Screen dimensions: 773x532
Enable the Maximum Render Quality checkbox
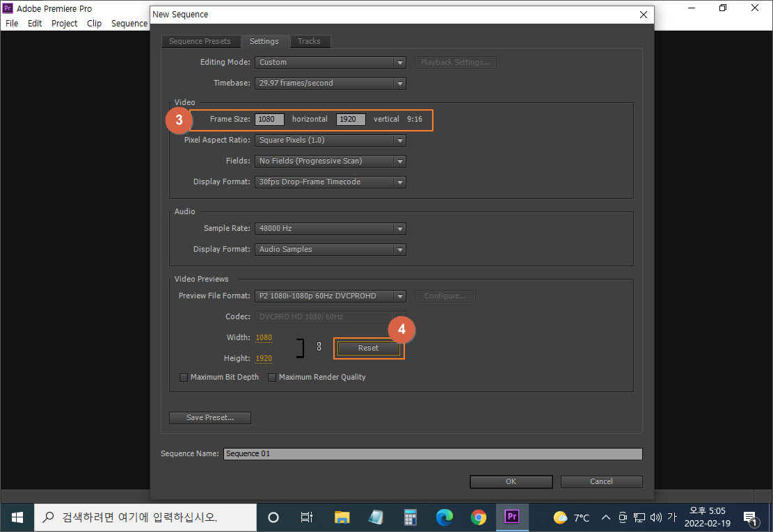pyautogui.click(x=271, y=378)
